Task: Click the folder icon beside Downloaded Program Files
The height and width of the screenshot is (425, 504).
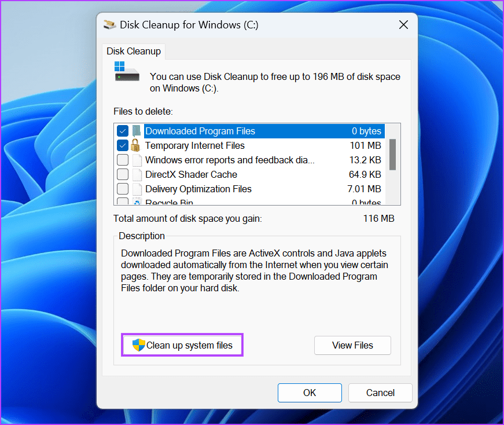Action: tap(135, 131)
